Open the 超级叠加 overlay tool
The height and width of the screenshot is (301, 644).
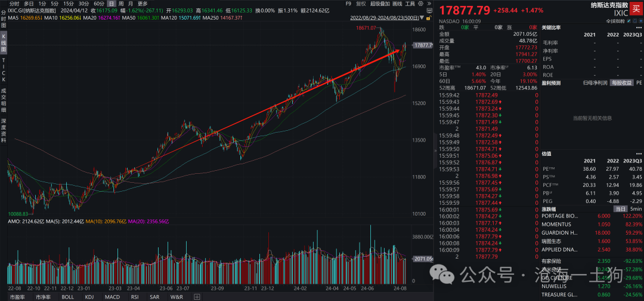point(380,4)
